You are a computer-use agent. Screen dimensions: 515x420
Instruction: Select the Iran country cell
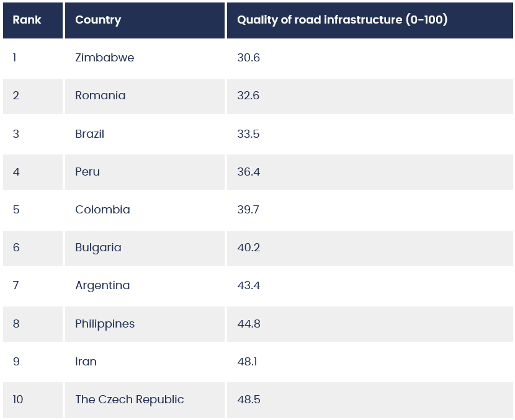[145, 362]
